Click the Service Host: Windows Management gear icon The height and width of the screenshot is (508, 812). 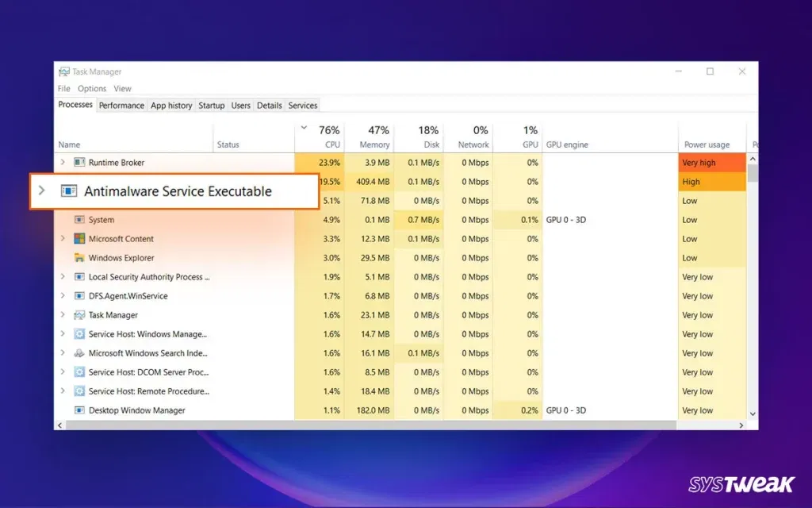(79, 334)
